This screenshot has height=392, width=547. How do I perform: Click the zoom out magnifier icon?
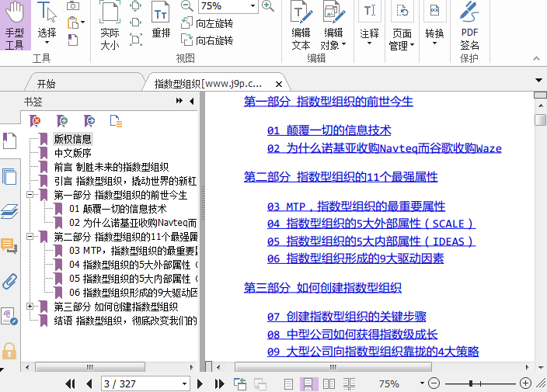pos(187,5)
